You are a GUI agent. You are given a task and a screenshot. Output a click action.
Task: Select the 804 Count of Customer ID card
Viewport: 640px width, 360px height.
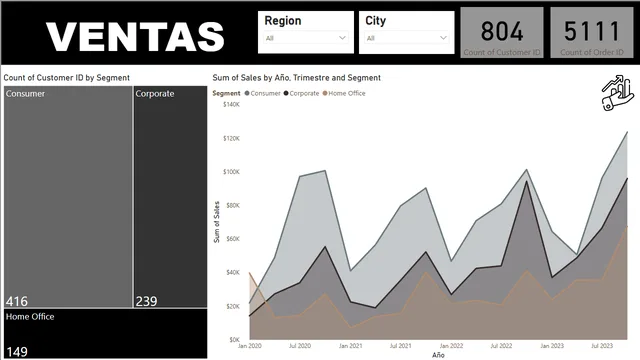[x=502, y=32]
